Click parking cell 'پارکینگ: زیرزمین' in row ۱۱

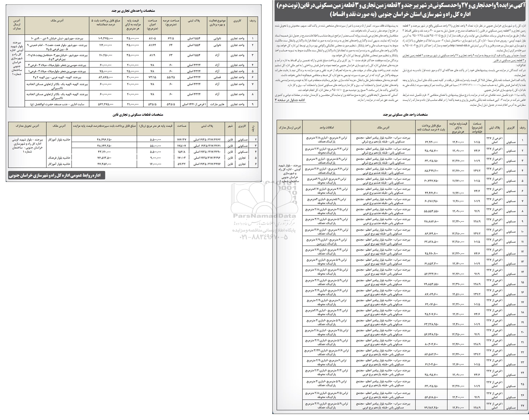(326, 244)
